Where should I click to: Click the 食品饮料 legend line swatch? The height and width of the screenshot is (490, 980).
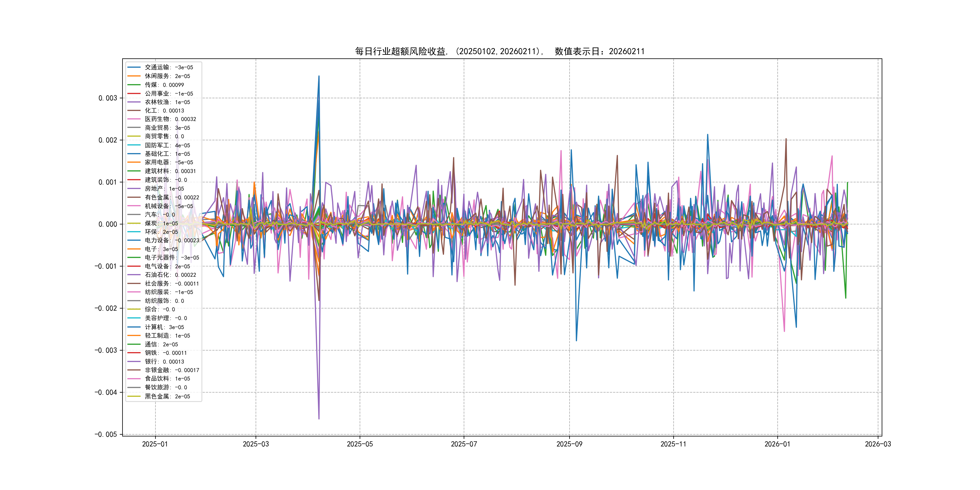point(134,378)
